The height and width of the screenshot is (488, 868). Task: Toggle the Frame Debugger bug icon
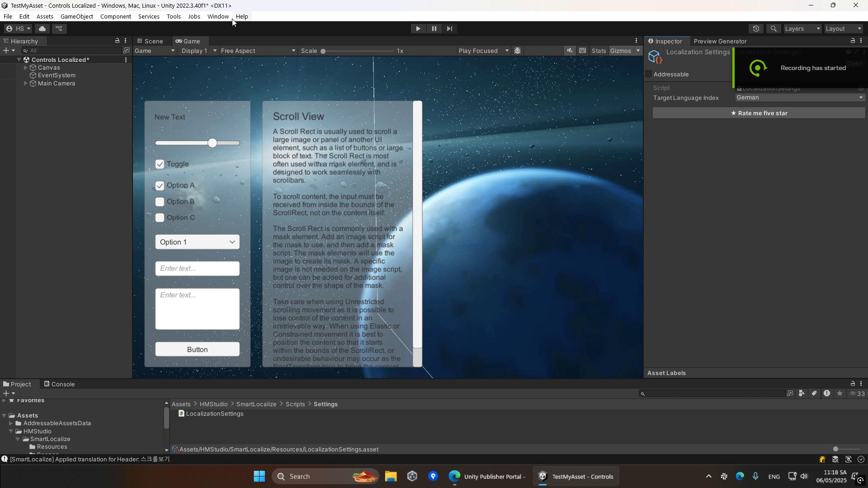(518, 51)
